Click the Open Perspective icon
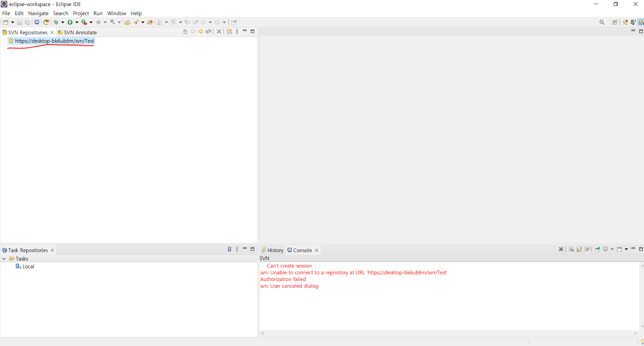The image size is (644, 346). (x=615, y=22)
